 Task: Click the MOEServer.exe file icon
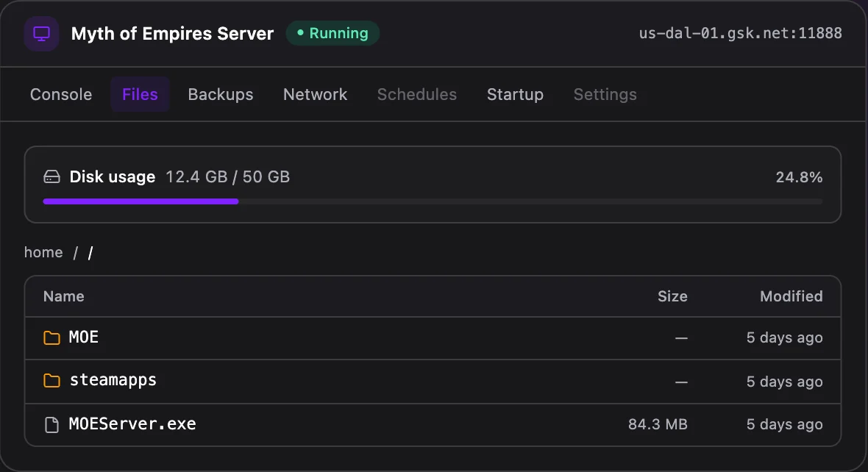(51, 424)
